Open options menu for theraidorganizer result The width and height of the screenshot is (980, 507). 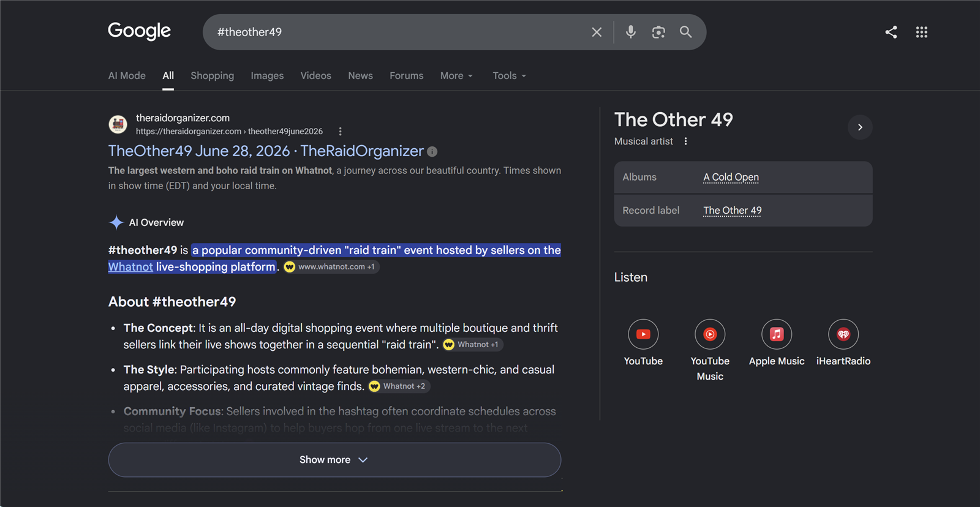coord(341,132)
